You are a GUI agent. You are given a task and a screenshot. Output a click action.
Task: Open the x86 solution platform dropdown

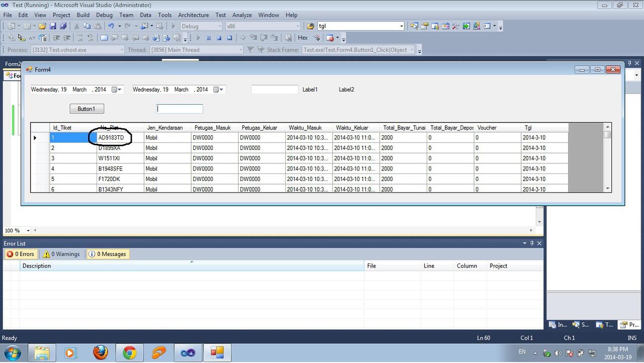coord(298,26)
